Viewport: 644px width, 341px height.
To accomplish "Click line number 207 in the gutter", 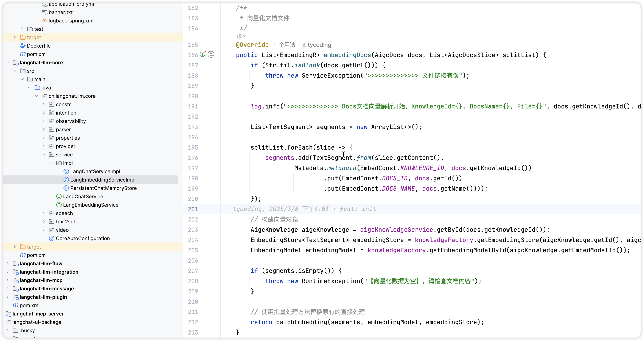I will [193, 271].
